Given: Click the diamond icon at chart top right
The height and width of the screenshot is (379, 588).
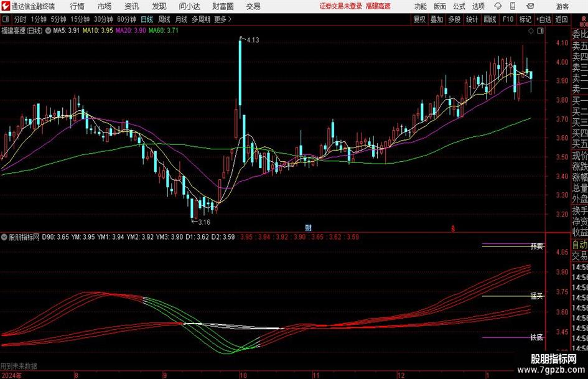Looking at the screenshot, I should [531, 31].
